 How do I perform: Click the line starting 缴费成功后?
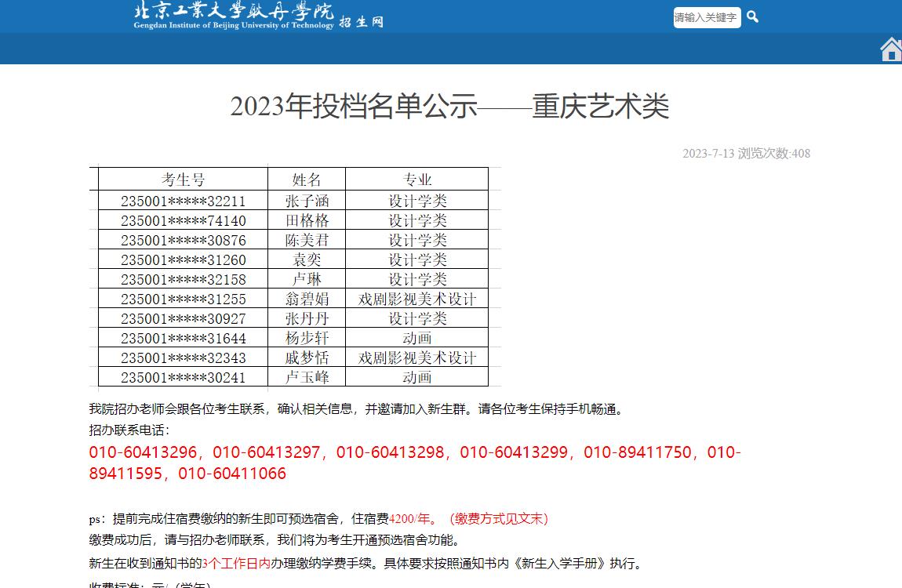coord(277,540)
